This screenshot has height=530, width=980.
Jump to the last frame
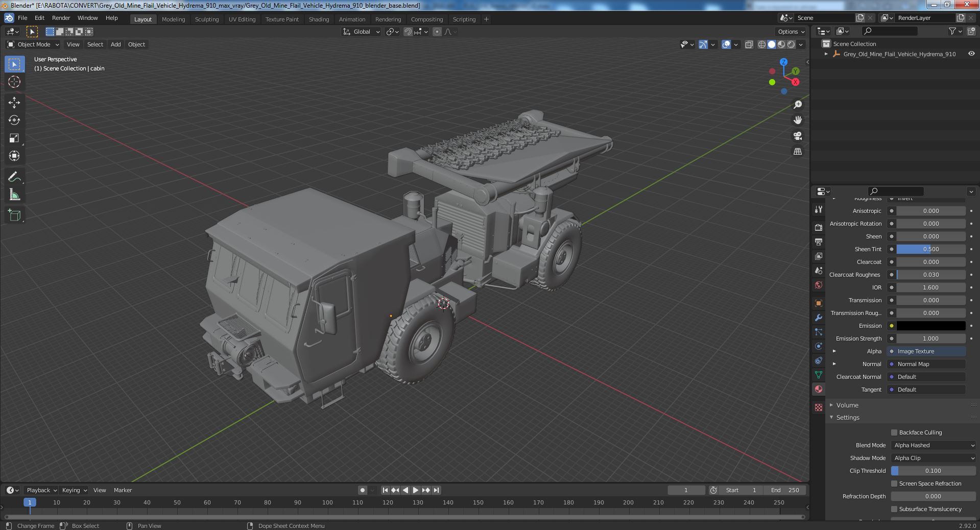pos(436,490)
